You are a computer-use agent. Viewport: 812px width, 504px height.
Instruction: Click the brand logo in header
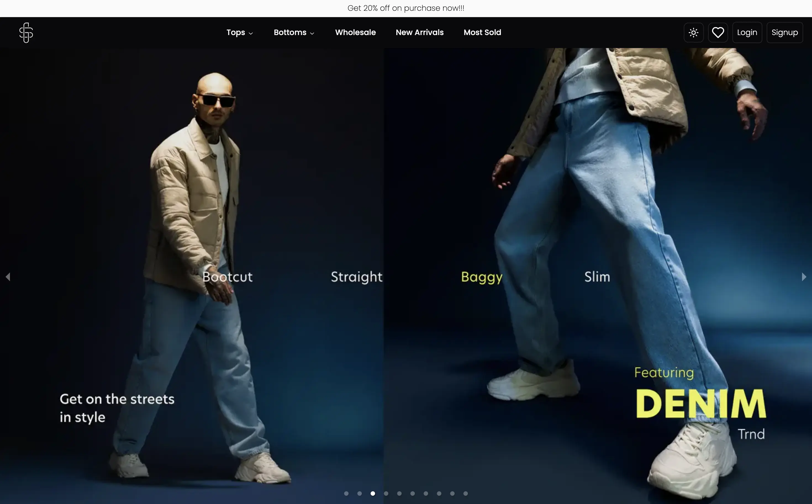pos(26,33)
